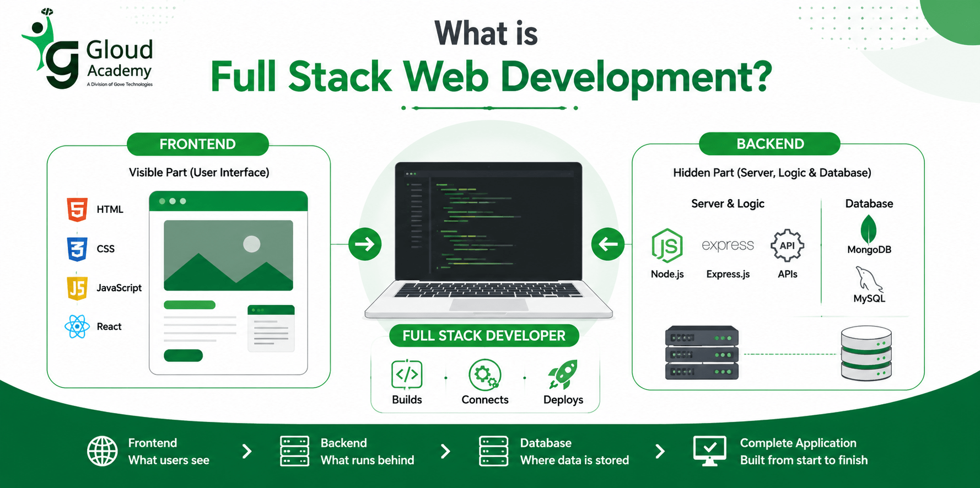Screen dimensions: 980x488
Task: Select the 'Where data is stored' text
Action: tap(574, 460)
